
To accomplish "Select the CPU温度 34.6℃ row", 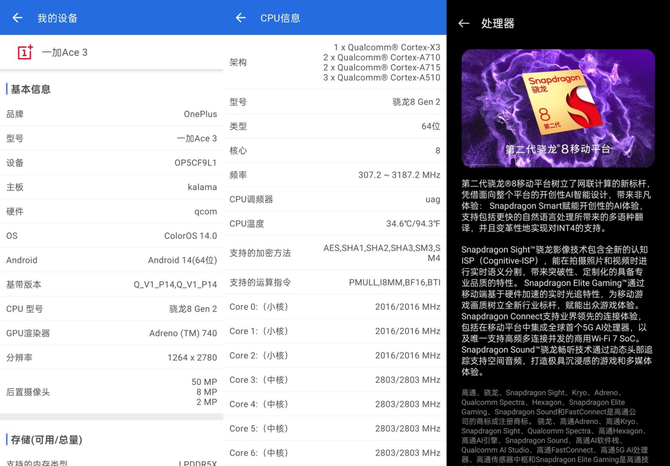I will coord(335,223).
